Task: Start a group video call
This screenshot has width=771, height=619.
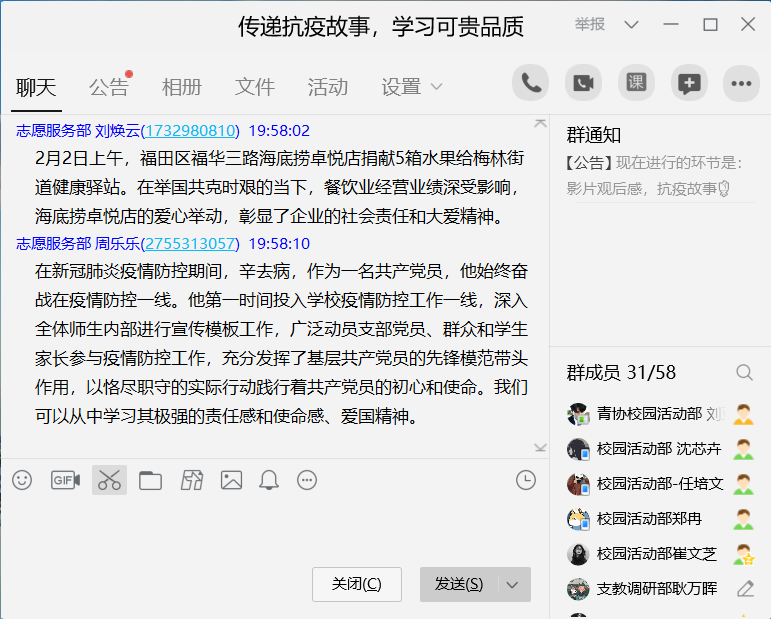Action: click(x=583, y=83)
